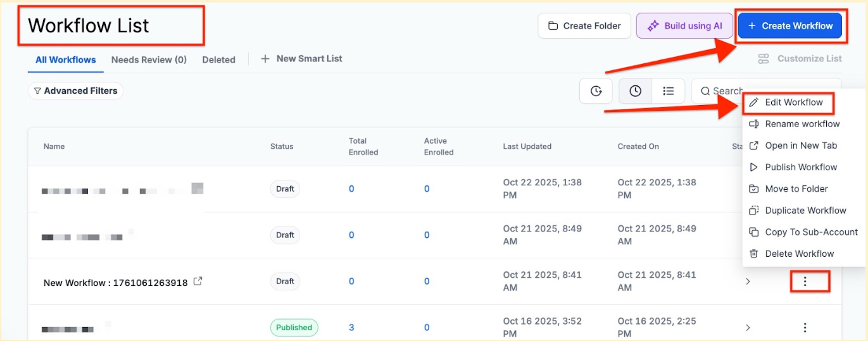Select Rename workflow from the context menu
Image resolution: width=868 pixels, height=341 pixels.
click(802, 124)
